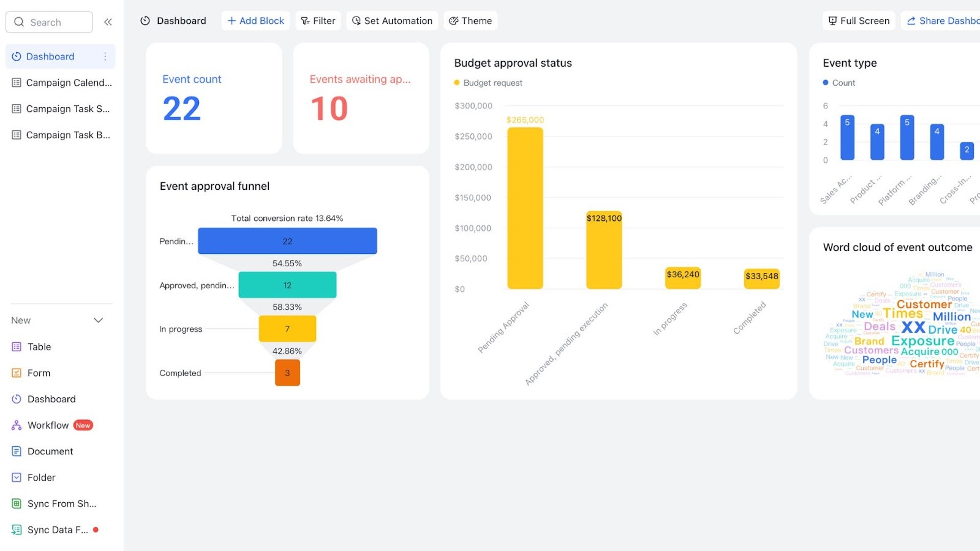Image resolution: width=980 pixels, height=551 pixels.
Task: Click the Form icon in the sidebar
Action: coord(15,372)
